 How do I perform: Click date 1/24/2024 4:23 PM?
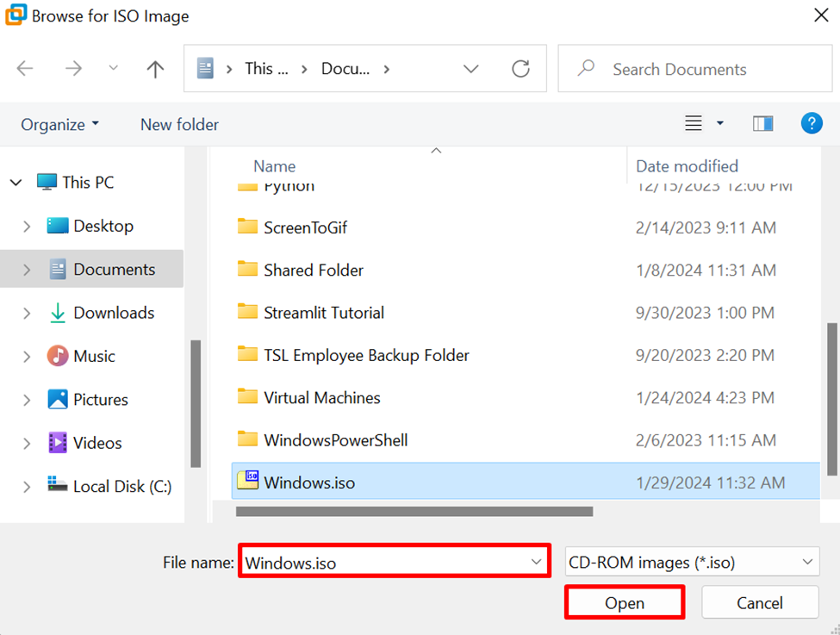tap(705, 397)
